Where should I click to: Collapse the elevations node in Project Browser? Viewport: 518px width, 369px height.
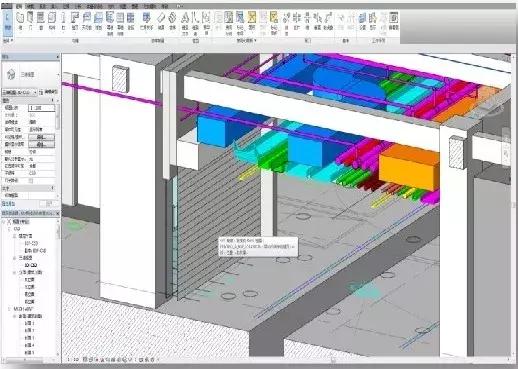pos(15,273)
